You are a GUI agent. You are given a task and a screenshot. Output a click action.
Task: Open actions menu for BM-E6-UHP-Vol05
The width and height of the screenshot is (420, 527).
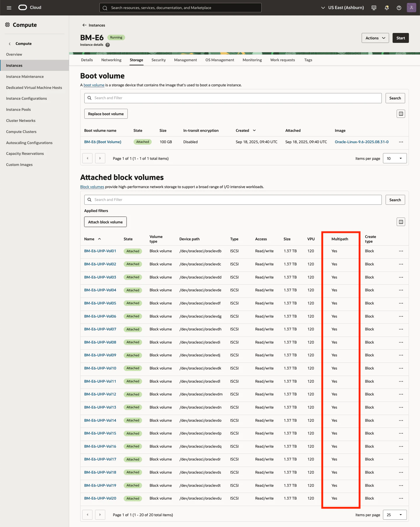[x=401, y=303]
